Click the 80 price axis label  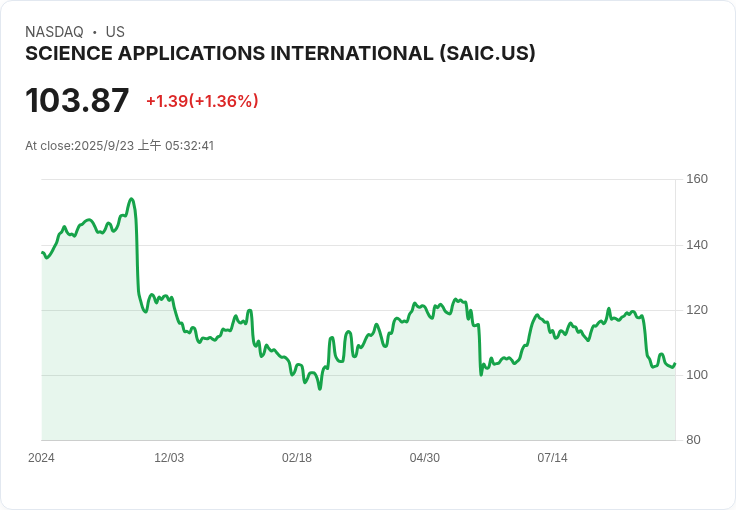[x=693, y=440]
